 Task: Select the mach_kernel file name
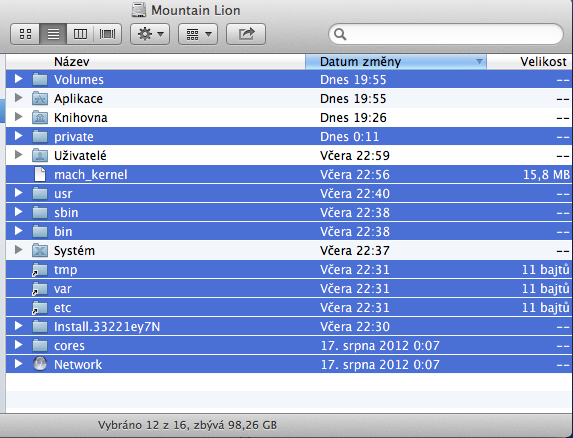91,175
